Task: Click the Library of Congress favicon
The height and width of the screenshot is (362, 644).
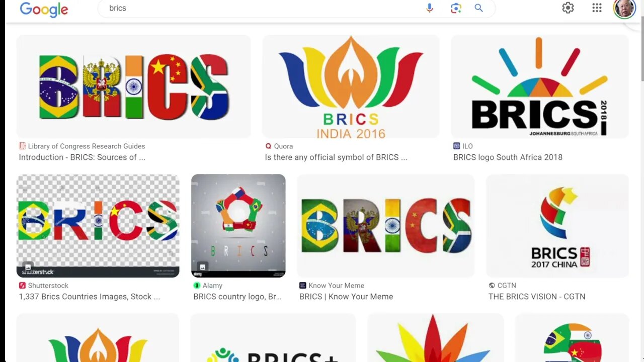Action: (22, 146)
